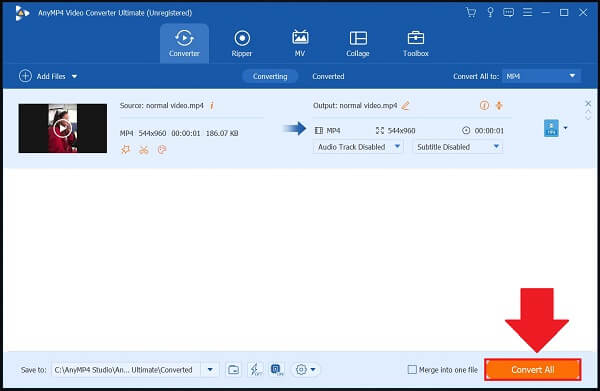Open the shopping cart purchase icon
This screenshot has height=391, width=600.
click(471, 13)
